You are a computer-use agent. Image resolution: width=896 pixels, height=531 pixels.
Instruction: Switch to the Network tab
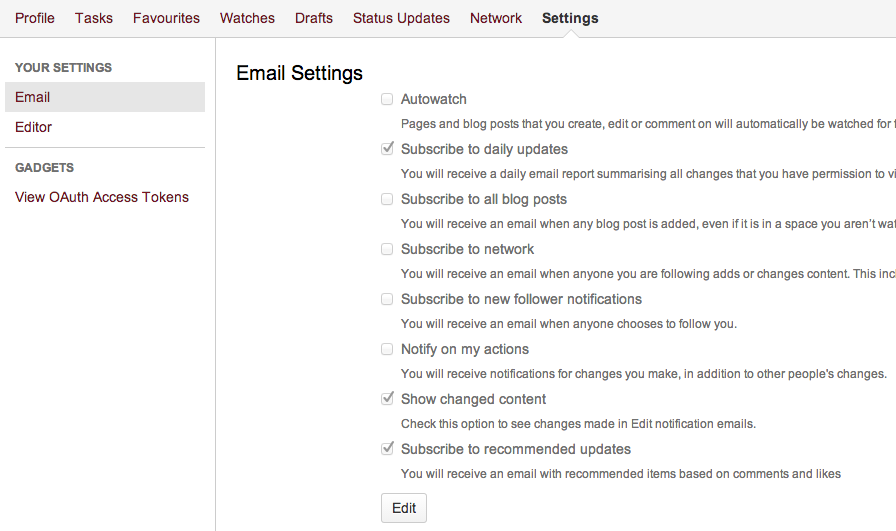click(496, 18)
